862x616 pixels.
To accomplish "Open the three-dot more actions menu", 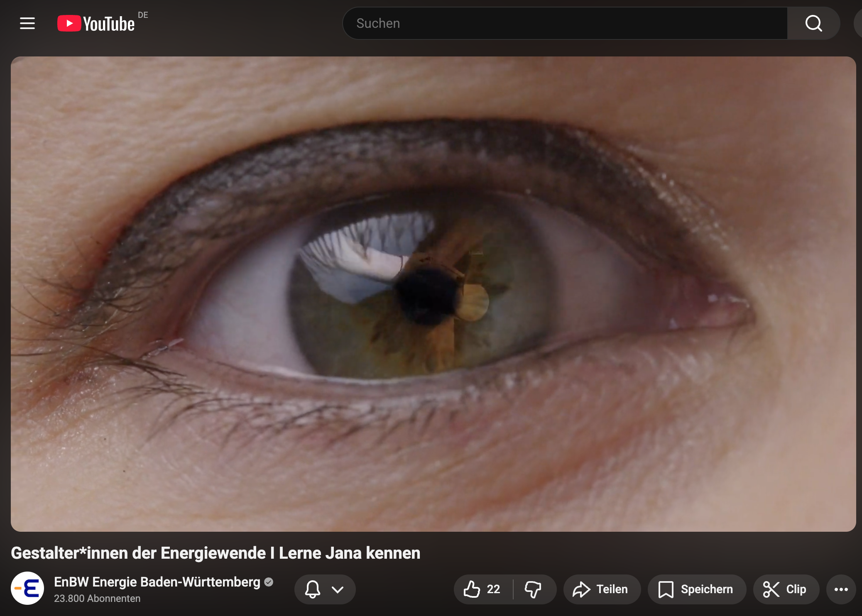I will [841, 589].
